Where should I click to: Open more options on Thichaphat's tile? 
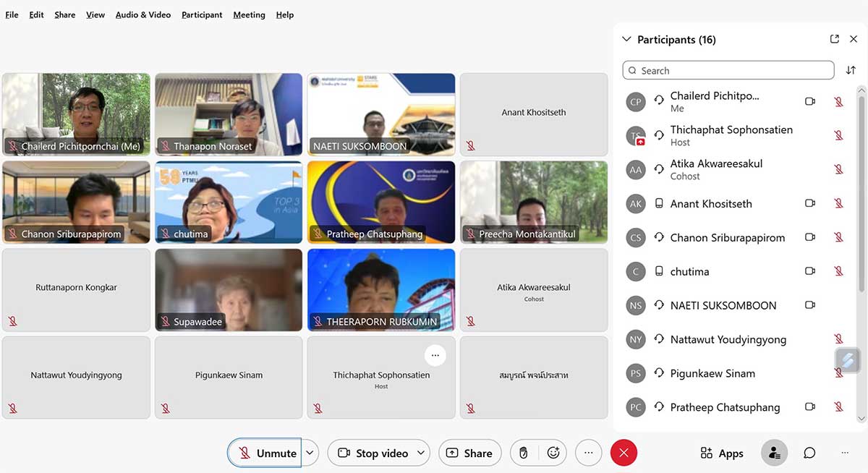click(435, 354)
